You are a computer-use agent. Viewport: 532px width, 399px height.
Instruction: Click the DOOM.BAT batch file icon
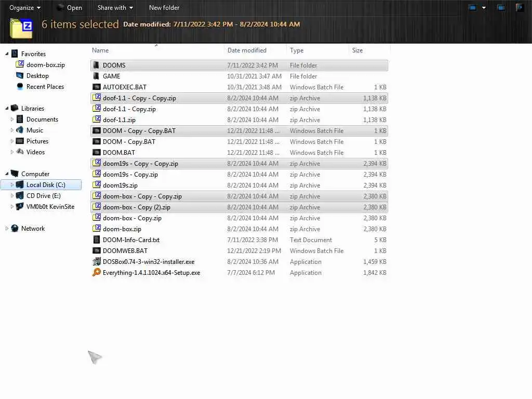pos(97,152)
